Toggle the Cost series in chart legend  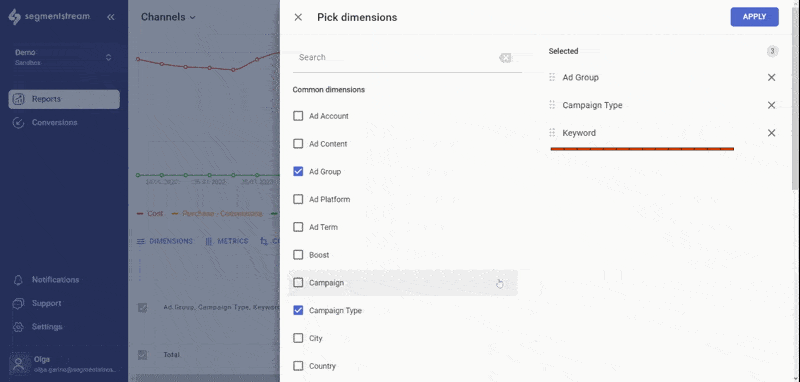tap(151, 214)
